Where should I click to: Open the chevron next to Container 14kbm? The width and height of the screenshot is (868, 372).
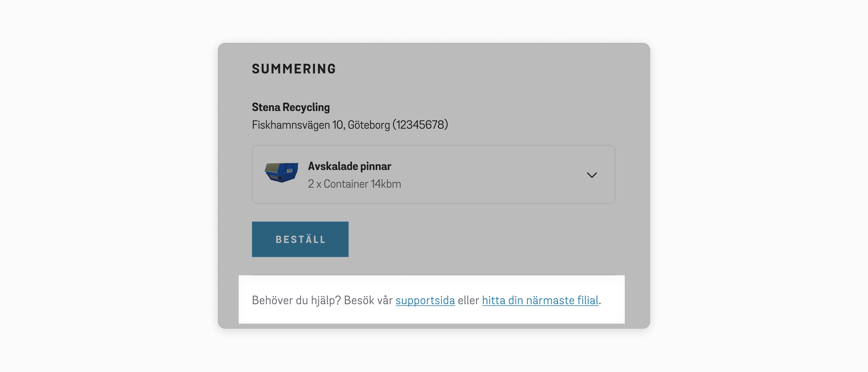pyautogui.click(x=592, y=174)
